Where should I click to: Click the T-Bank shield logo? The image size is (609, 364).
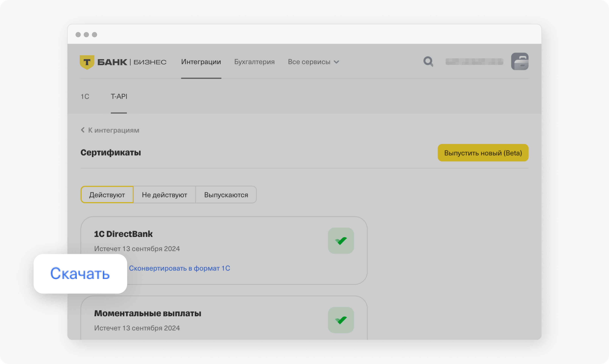click(87, 62)
